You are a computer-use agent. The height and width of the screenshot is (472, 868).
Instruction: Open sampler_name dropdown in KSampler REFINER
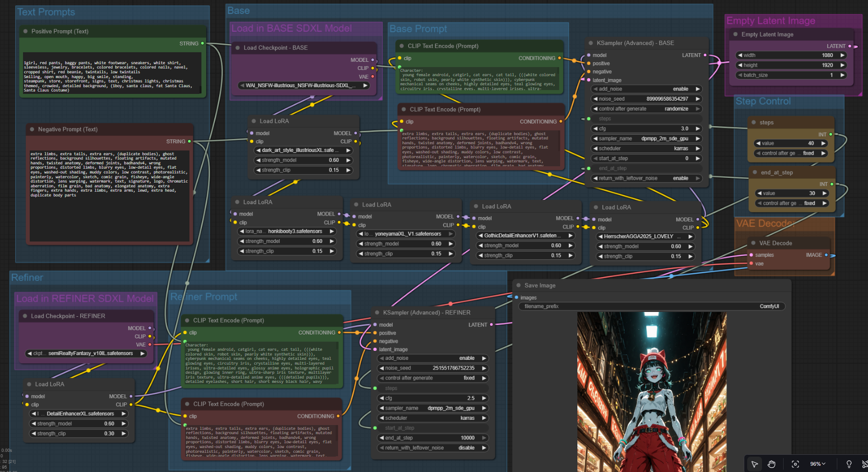433,408
